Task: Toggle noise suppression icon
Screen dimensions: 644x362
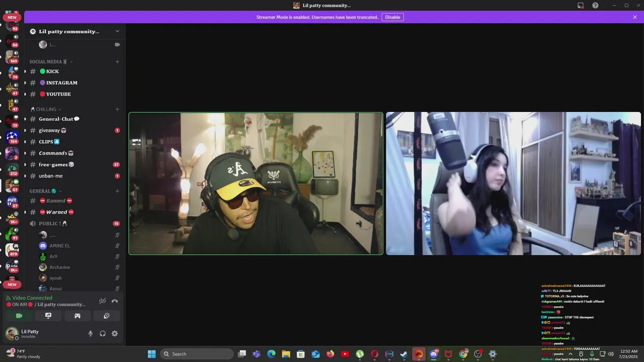Action: tap(103, 301)
